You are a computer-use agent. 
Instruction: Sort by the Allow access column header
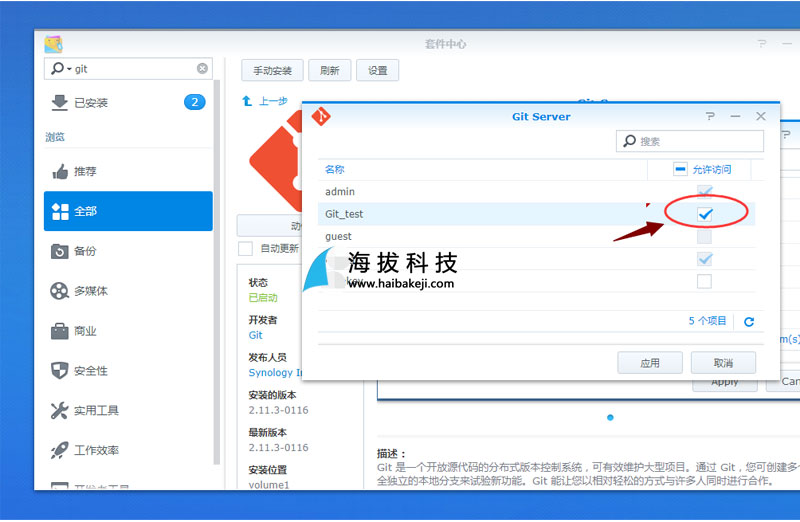[x=712, y=169]
